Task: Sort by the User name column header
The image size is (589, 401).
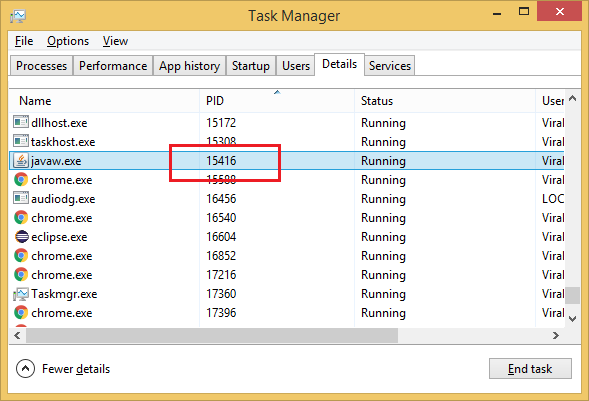Action: click(550, 101)
